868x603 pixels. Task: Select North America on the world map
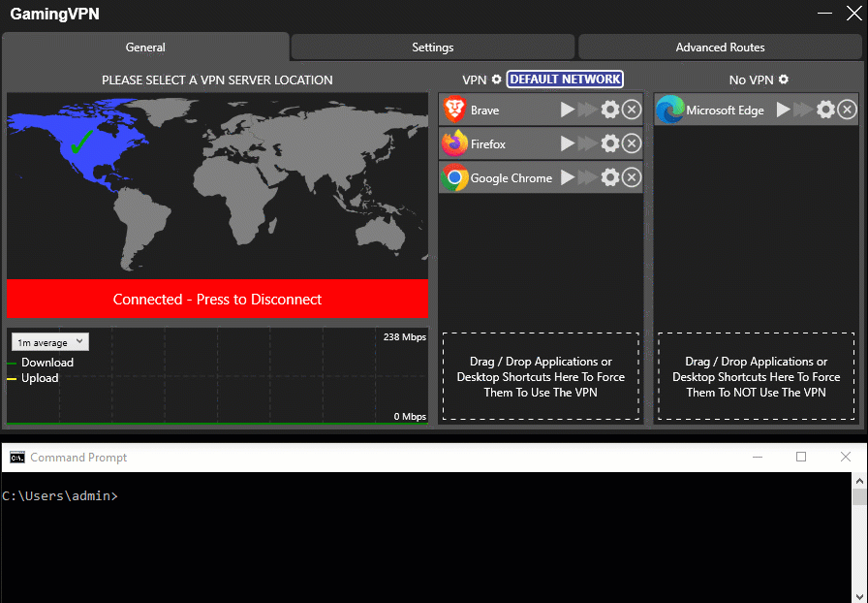[x=73, y=145]
